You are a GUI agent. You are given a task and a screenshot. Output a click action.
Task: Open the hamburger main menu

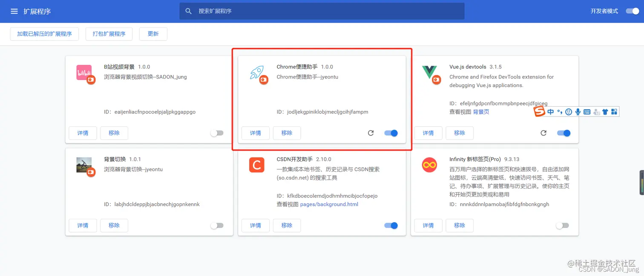coord(14,12)
